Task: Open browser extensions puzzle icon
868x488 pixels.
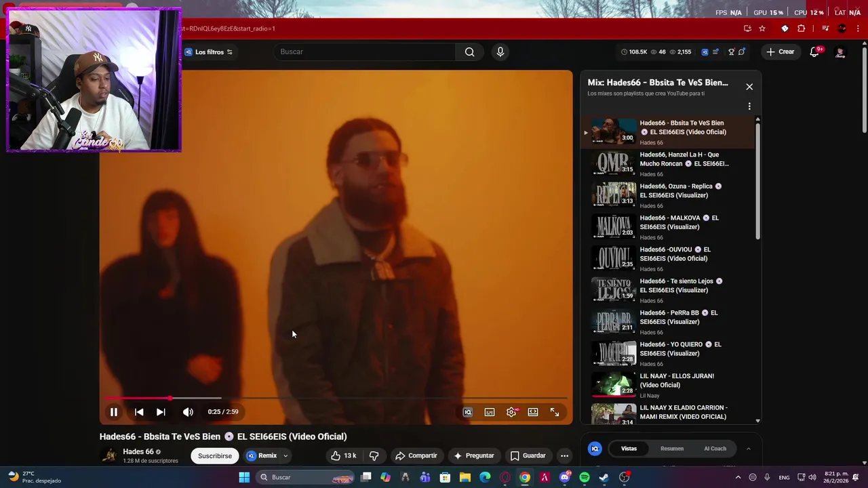Action: click(802, 28)
